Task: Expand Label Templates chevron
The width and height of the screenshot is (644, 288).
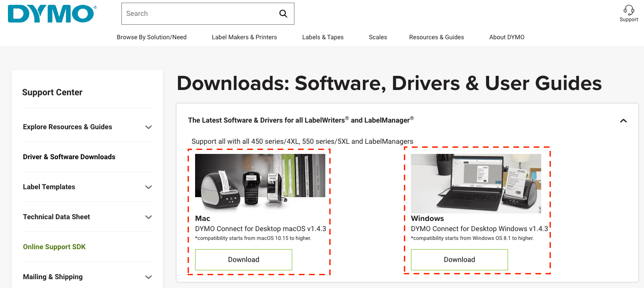Action: (149, 187)
